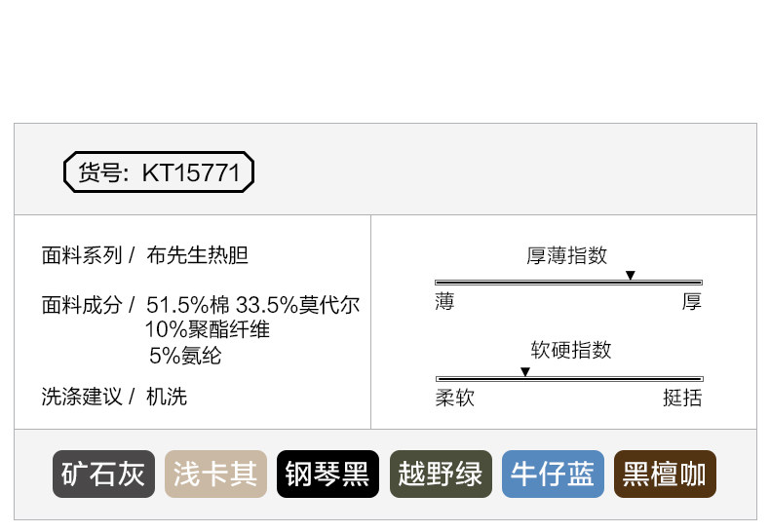Click the 挺括 end label
The height and width of the screenshot is (532, 770).
[x=681, y=398]
